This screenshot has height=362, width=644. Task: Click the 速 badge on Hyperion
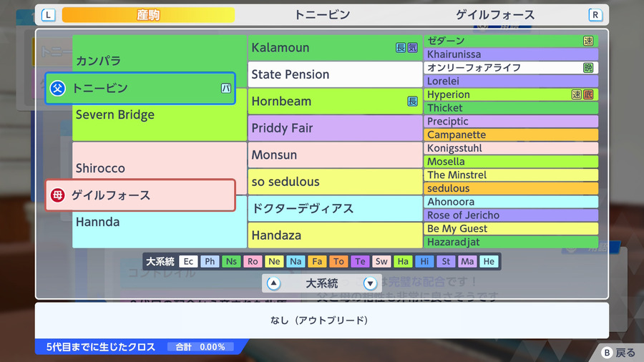(x=576, y=94)
